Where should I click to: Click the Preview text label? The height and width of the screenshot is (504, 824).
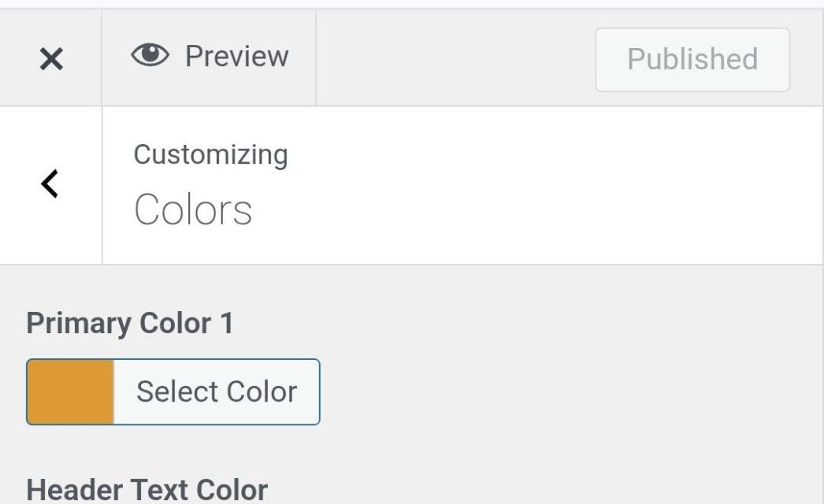click(x=236, y=57)
